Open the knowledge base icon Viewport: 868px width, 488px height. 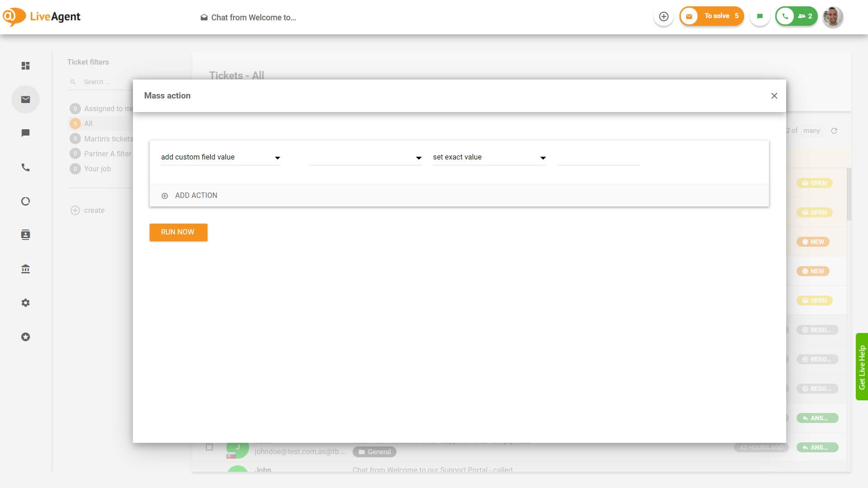[26, 269]
